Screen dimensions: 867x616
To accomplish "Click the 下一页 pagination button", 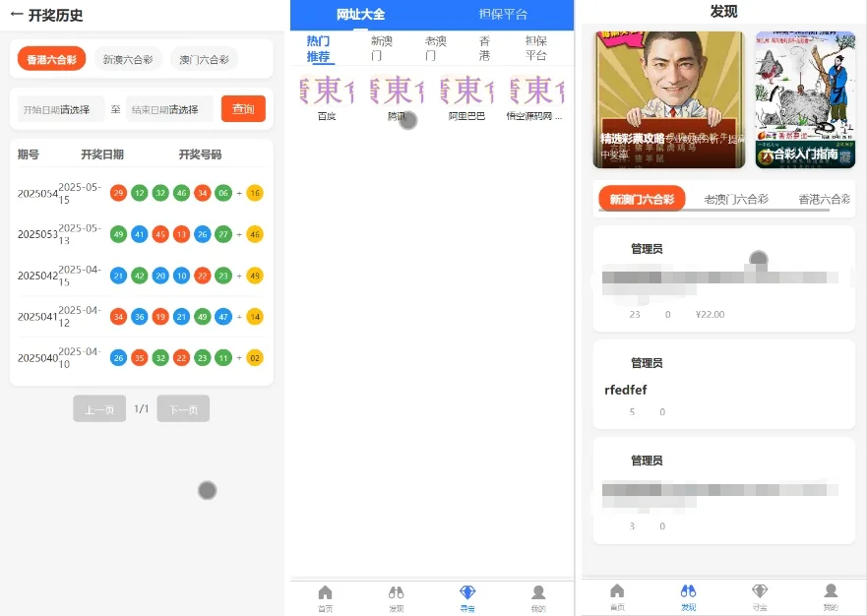I will point(183,409).
